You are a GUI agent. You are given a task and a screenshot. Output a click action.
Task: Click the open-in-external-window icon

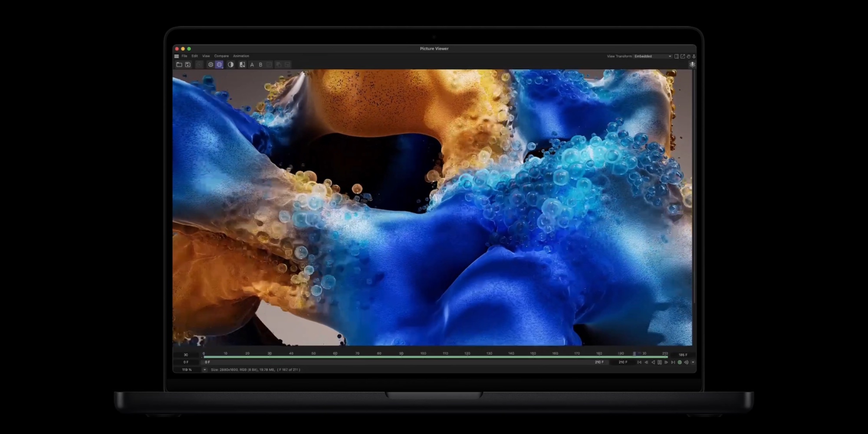(x=683, y=56)
